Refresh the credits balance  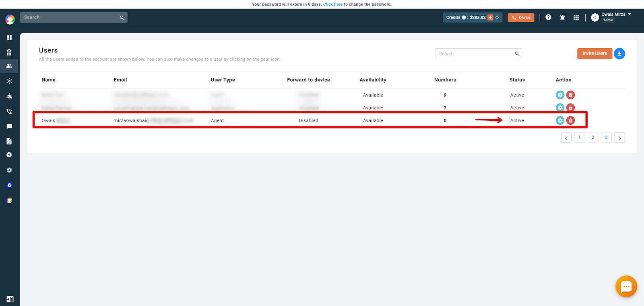[497, 17]
